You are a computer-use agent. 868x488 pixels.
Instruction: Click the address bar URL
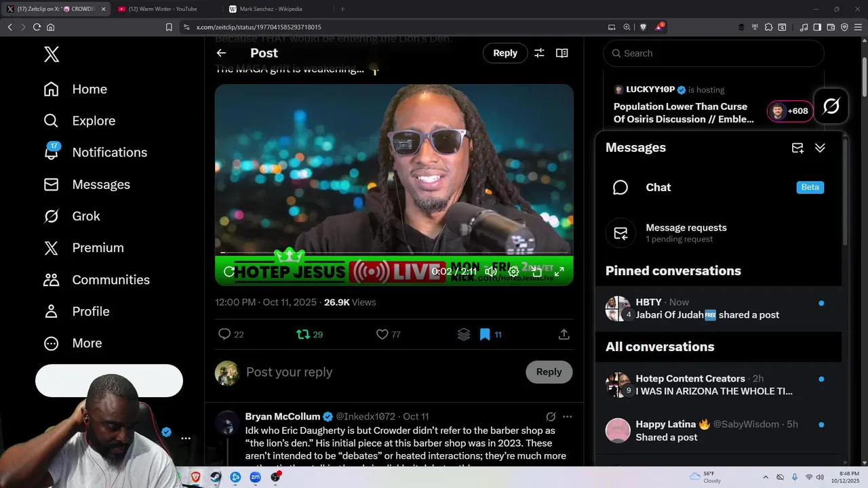point(258,27)
